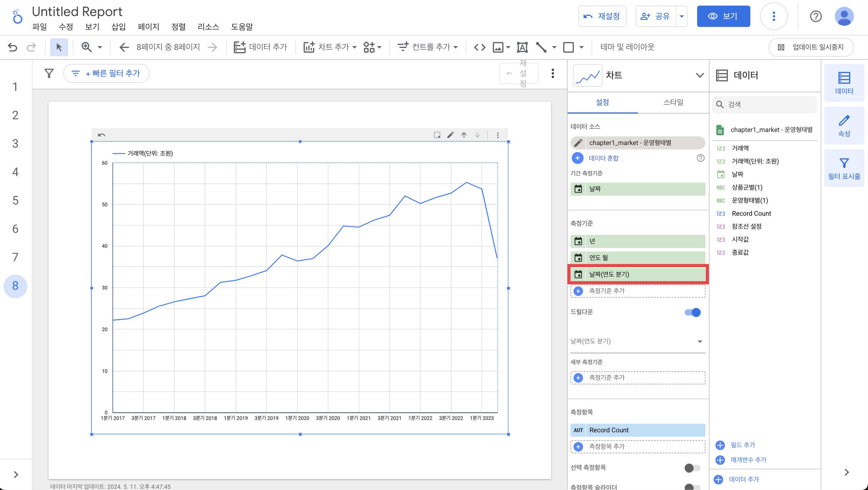Switch to the 스타일 tab
This screenshot has height=490, width=868.
coord(673,102)
